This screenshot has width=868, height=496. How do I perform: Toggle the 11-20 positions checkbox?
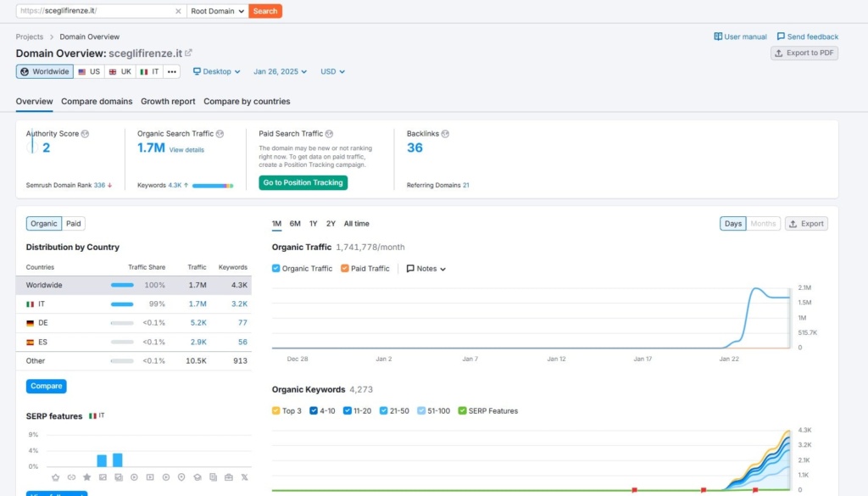pyautogui.click(x=347, y=410)
